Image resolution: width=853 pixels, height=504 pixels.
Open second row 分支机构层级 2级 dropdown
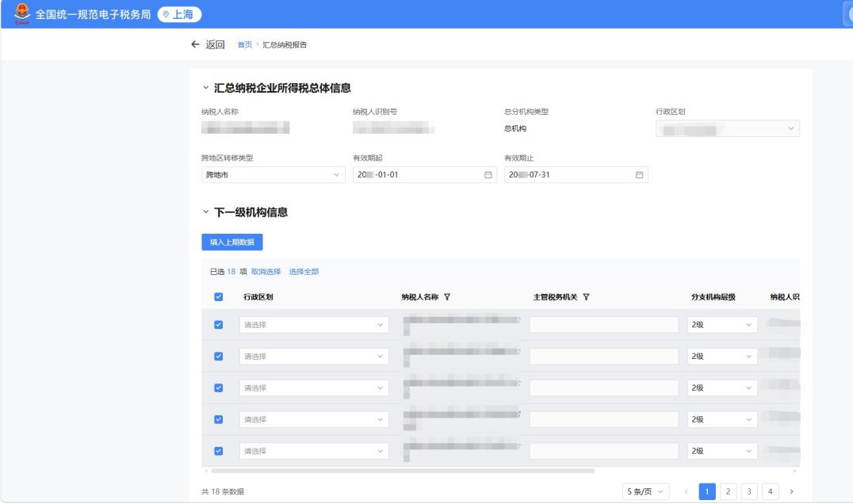coord(722,356)
